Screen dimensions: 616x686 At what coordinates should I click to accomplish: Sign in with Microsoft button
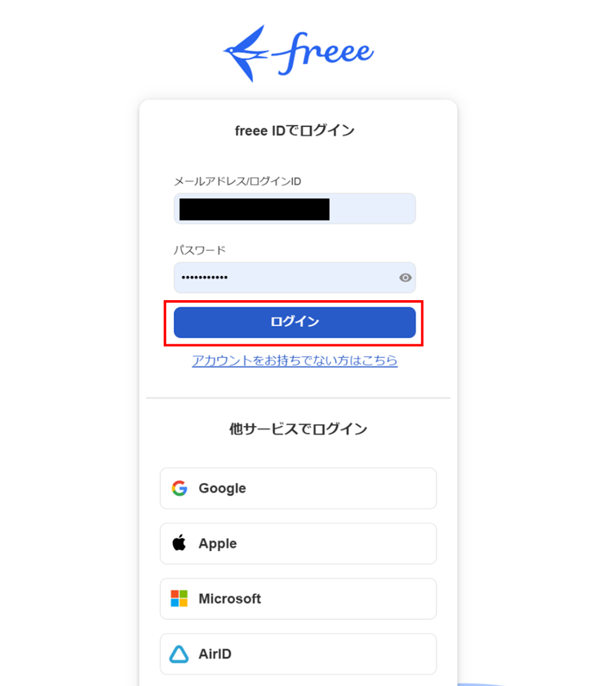[298, 599]
